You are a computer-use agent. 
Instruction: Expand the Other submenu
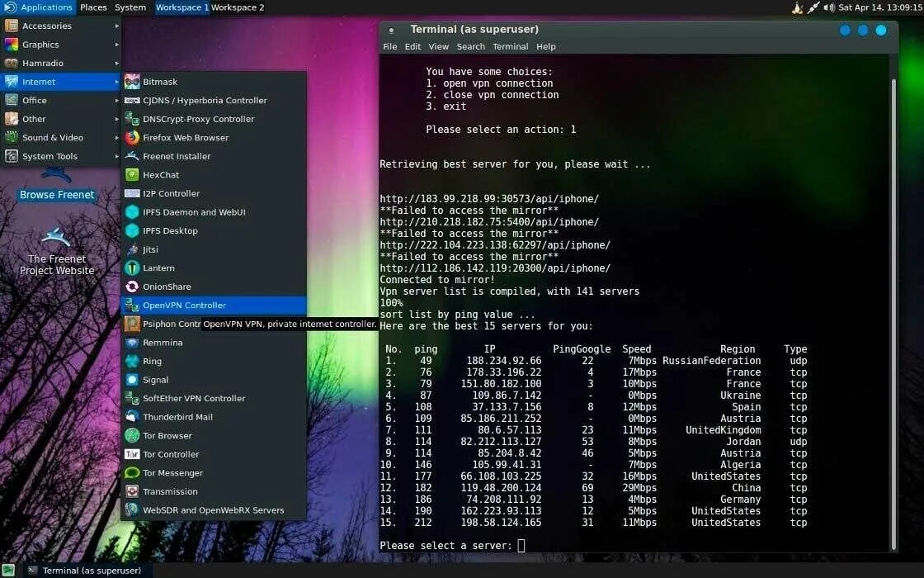61,119
